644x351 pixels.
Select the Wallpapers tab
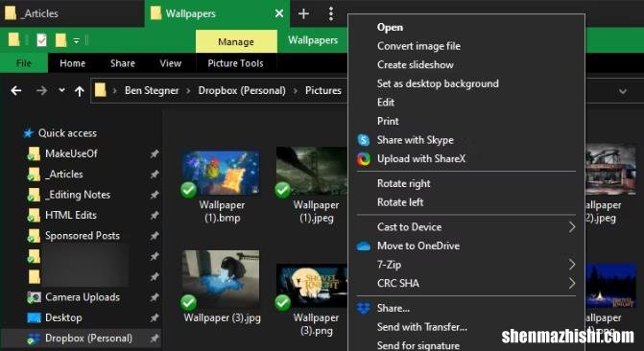217,13
